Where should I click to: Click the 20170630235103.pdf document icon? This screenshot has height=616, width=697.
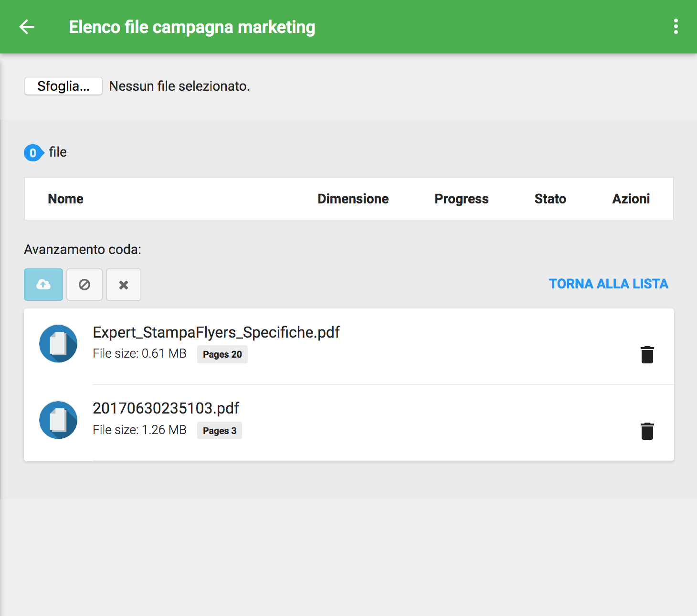58,420
